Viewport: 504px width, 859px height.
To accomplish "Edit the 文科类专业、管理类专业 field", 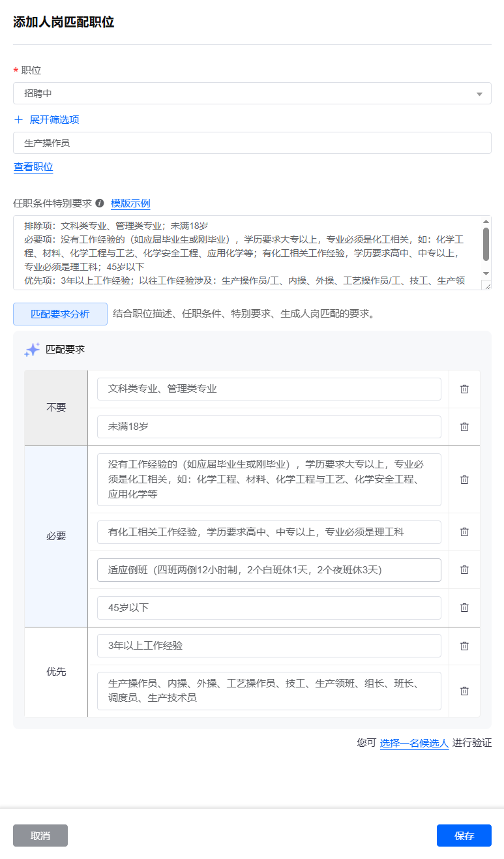I will point(269,389).
